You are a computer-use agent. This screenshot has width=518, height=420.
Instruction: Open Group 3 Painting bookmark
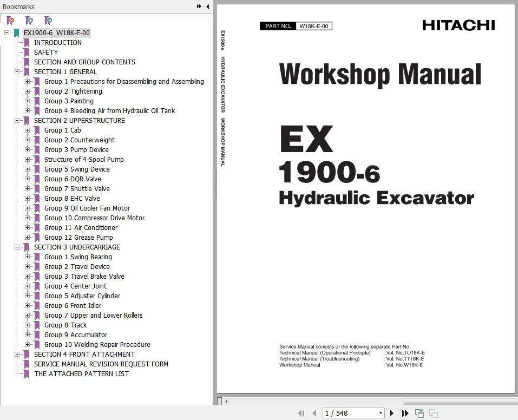click(x=69, y=101)
